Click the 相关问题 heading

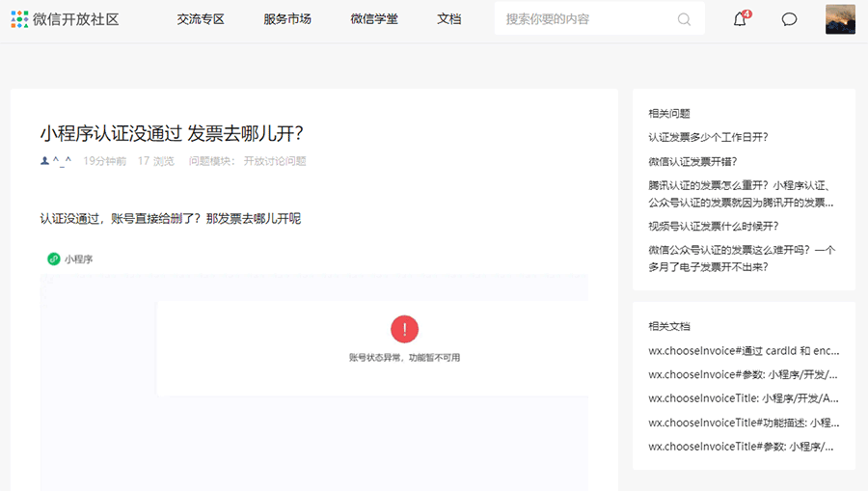pyautogui.click(x=669, y=114)
